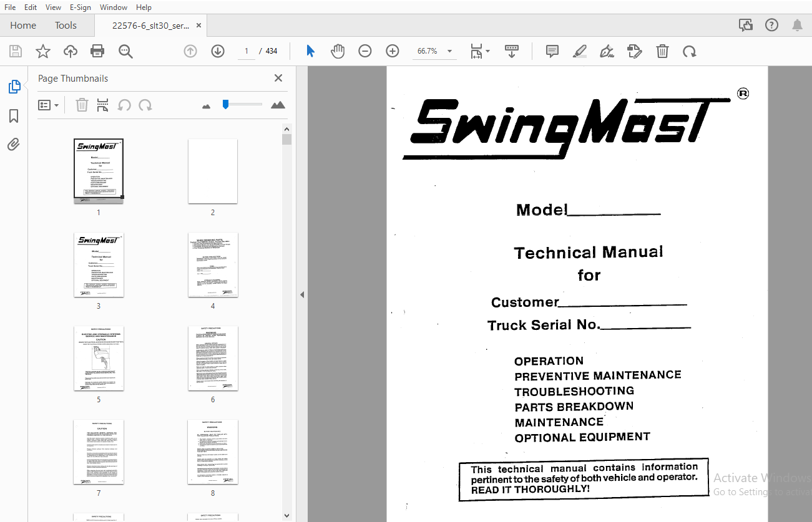Select the highlight text pen tool
Viewport: 812px width, 522px height.
click(580, 51)
